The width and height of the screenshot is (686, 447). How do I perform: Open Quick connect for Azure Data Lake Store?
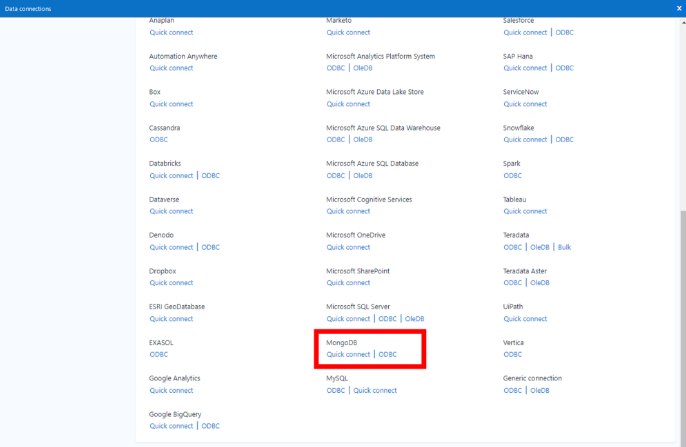pyautogui.click(x=348, y=104)
